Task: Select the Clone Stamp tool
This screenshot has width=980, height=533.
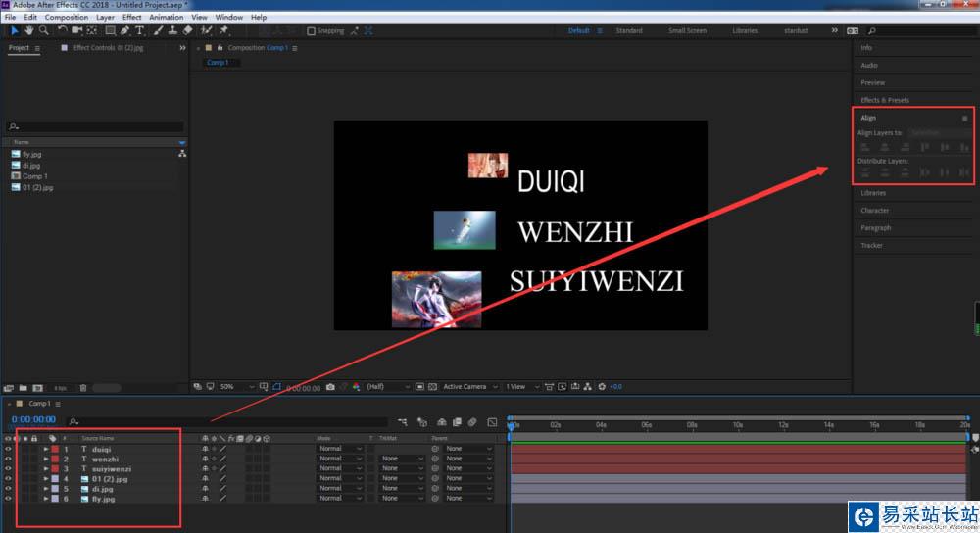Action: (x=172, y=30)
